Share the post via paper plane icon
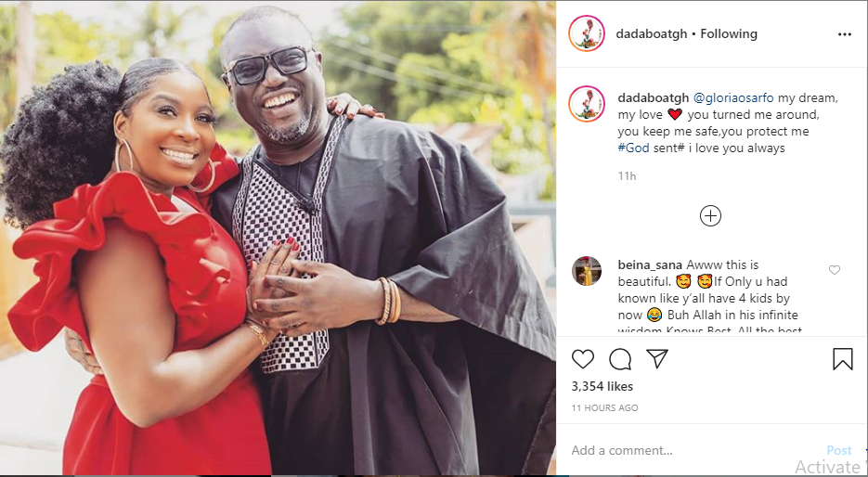 [x=657, y=358]
